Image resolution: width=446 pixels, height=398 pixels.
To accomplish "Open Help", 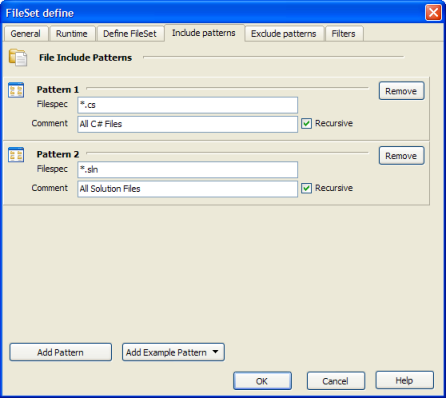I will (x=405, y=380).
